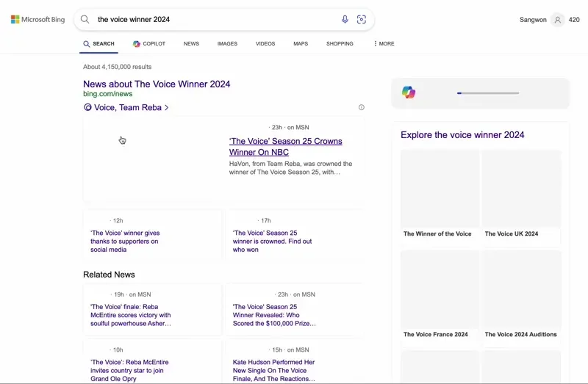Click the Copilot loading progress bar
Viewport: 588px width, 384px height.
(488, 93)
